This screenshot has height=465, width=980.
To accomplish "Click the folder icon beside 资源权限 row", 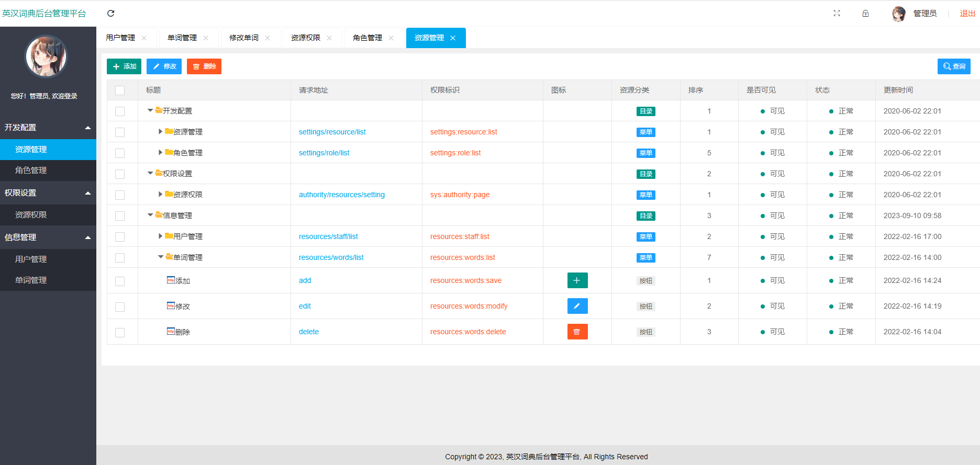I will [x=169, y=194].
